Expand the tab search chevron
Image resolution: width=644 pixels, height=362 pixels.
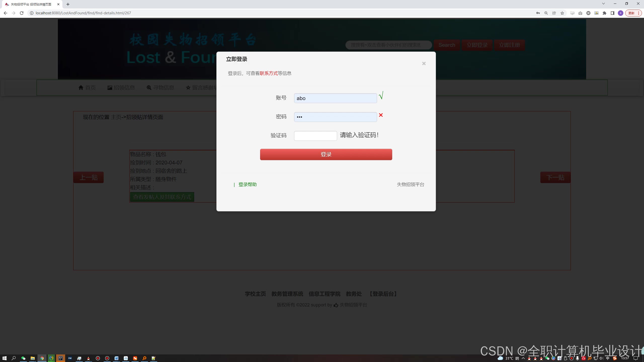point(603,4)
